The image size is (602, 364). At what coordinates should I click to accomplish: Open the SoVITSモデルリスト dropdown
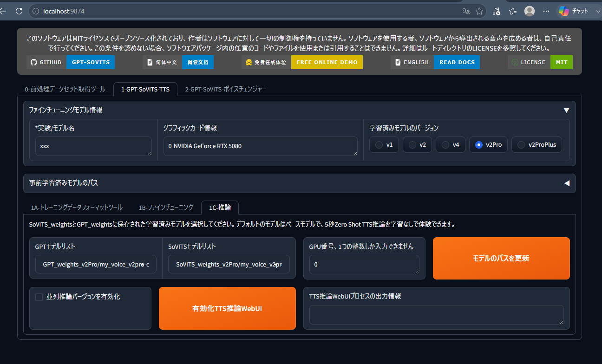click(x=229, y=264)
